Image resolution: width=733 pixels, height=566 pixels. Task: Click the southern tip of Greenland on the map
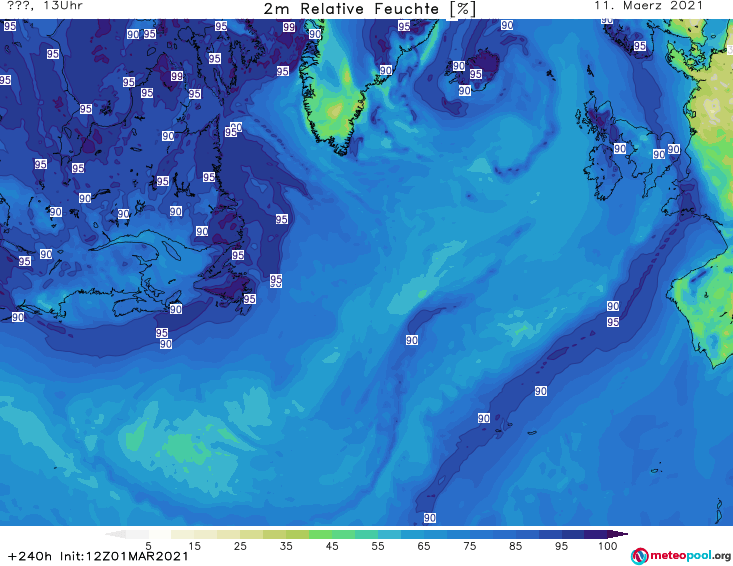coord(342,149)
